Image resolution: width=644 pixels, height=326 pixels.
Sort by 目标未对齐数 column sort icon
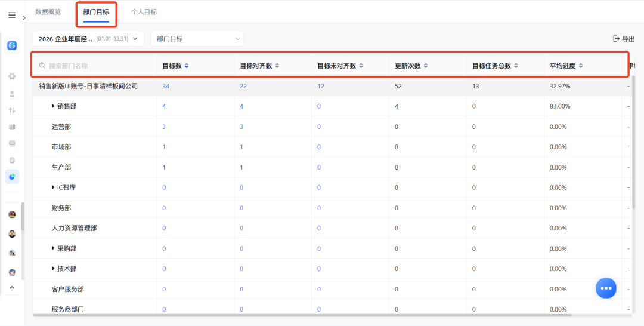click(361, 66)
